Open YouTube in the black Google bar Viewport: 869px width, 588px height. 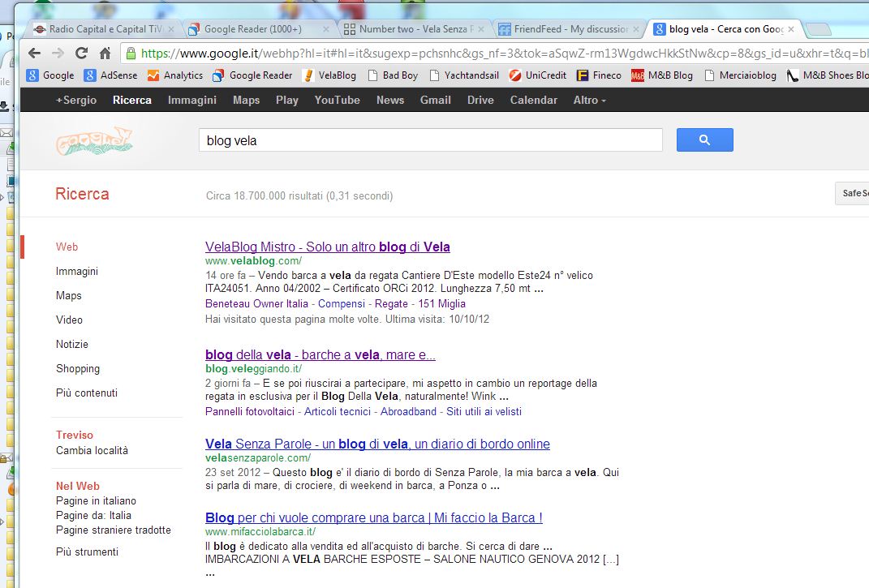tap(337, 101)
